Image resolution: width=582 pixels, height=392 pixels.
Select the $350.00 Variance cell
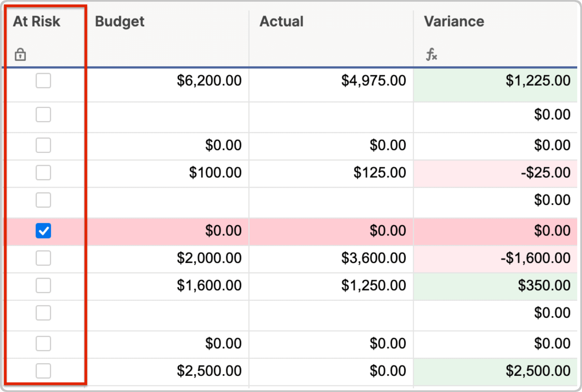pyautogui.click(x=544, y=285)
